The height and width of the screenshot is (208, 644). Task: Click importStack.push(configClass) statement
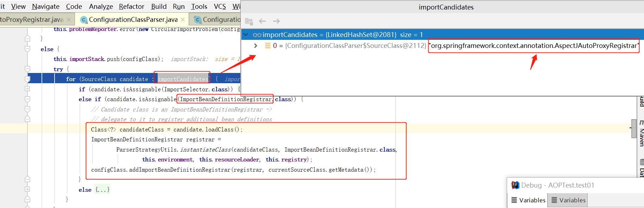tap(108, 59)
